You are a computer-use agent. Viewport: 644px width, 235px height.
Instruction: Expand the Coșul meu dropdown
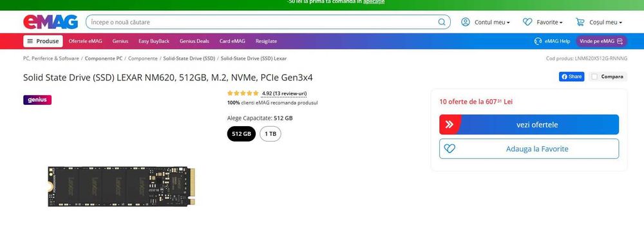pos(606,22)
